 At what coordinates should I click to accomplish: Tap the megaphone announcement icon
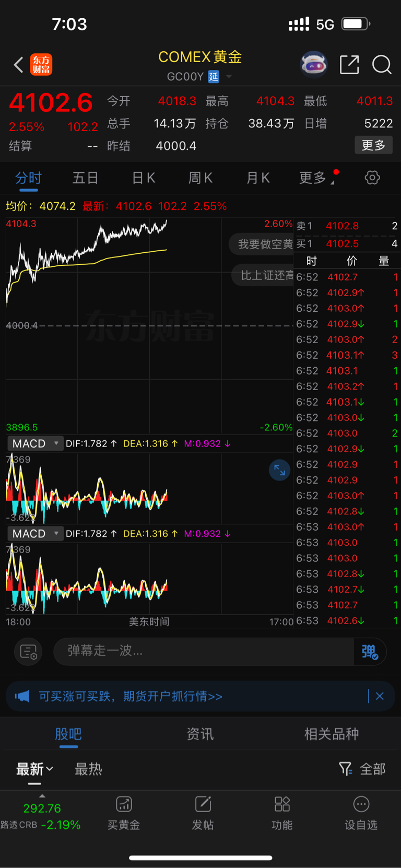pyautogui.click(x=22, y=696)
